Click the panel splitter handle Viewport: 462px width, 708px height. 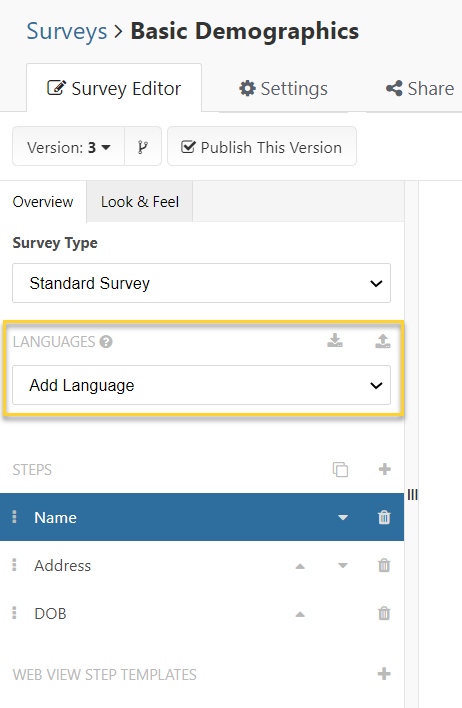[412, 495]
